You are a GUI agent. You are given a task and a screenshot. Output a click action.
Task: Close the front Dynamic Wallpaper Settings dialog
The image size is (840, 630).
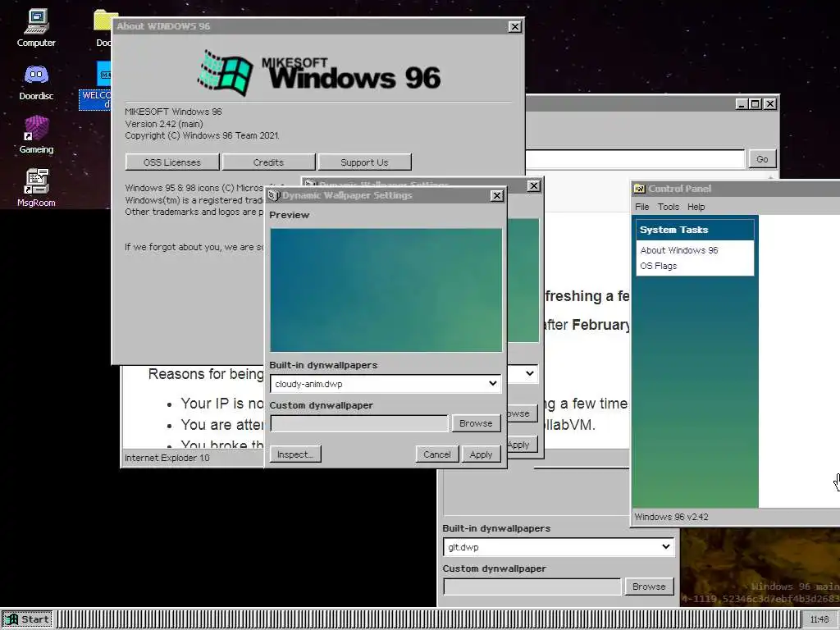[497, 195]
